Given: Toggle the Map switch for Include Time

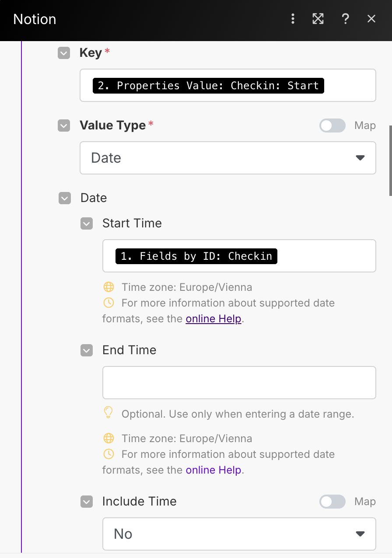Looking at the screenshot, I should point(332,502).
